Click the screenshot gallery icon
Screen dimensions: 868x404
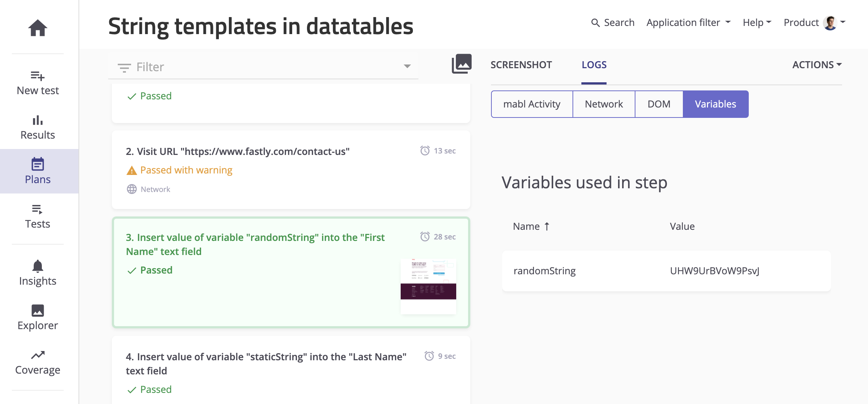[461, 64]
